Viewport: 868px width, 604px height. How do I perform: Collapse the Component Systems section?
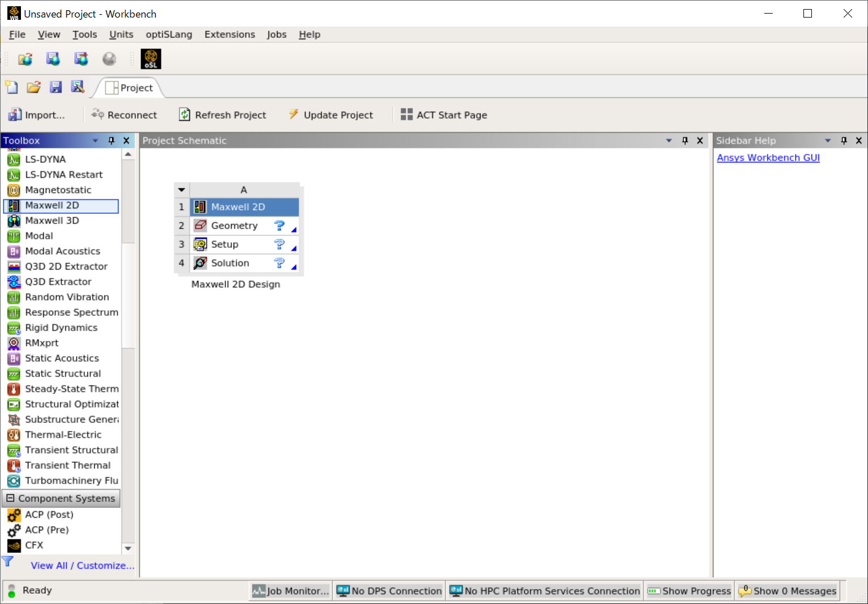click(11, 498)
